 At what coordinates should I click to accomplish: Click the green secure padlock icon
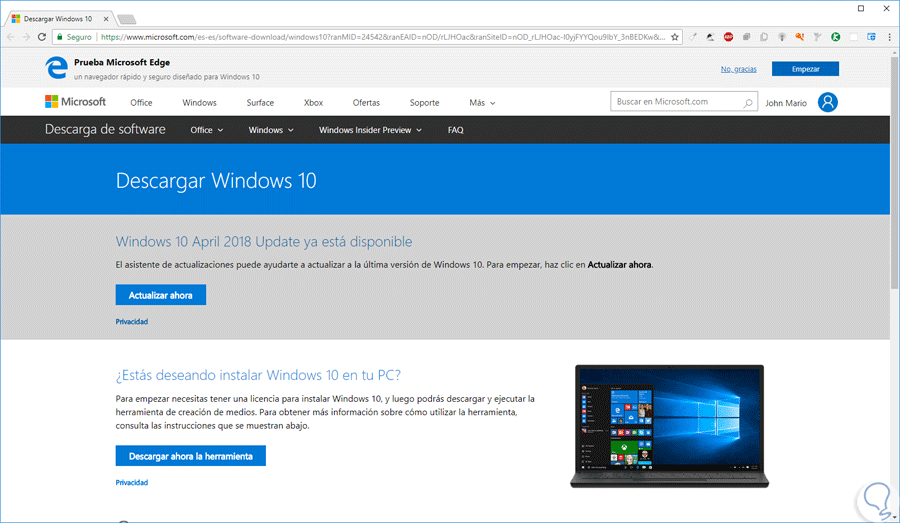pos(59,37)
